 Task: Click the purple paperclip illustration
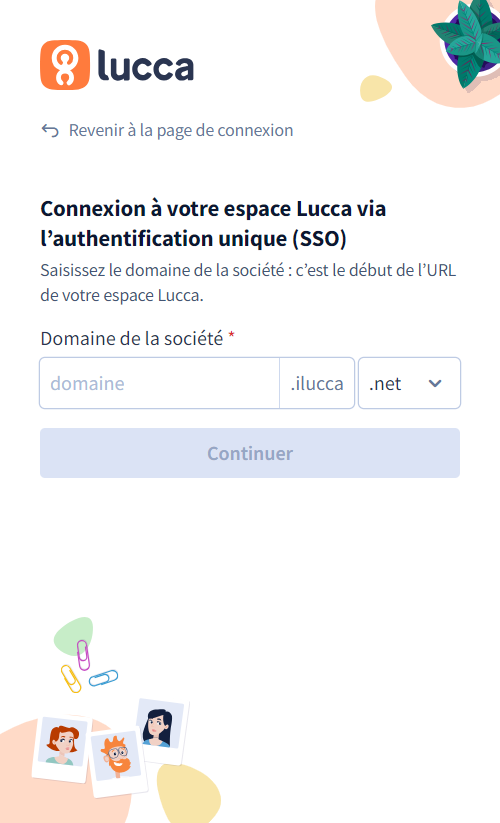83,655
